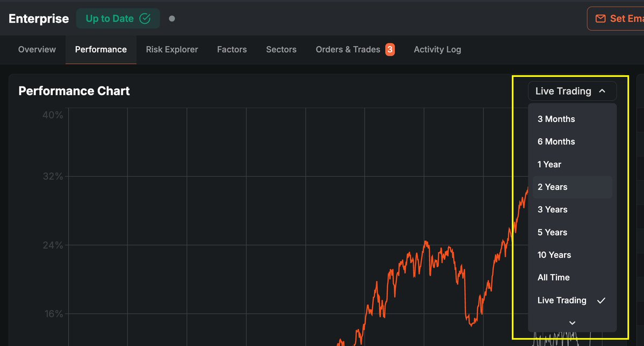644x346 pixels.
Task: Collapse the Live Trading range dropdown
Action: (x=571, y=91)
